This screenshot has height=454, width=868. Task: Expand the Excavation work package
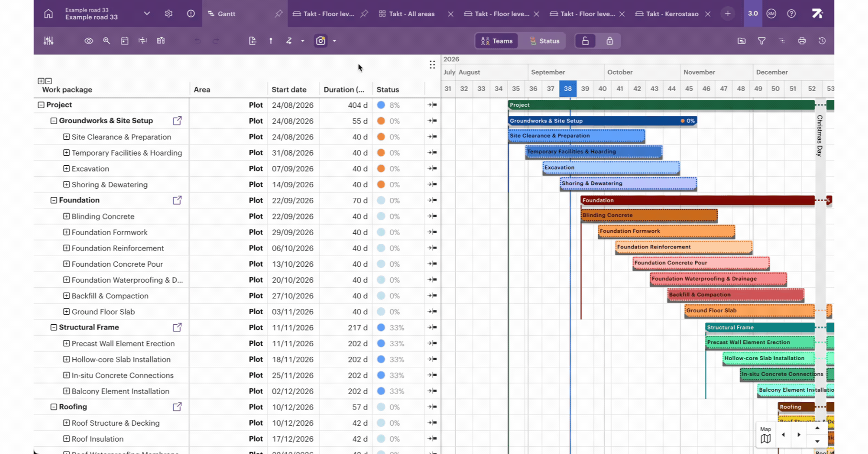click(x=67, y=169)
